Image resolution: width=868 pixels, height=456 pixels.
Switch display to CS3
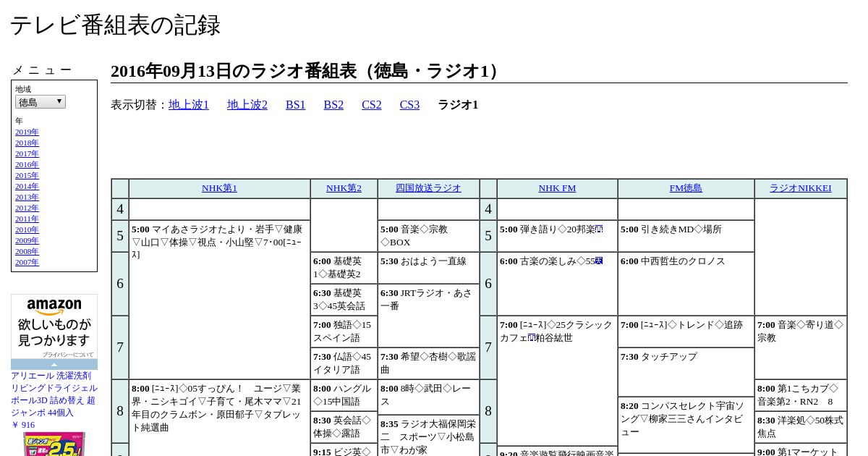pyautogui.click(x=409, y=105)
